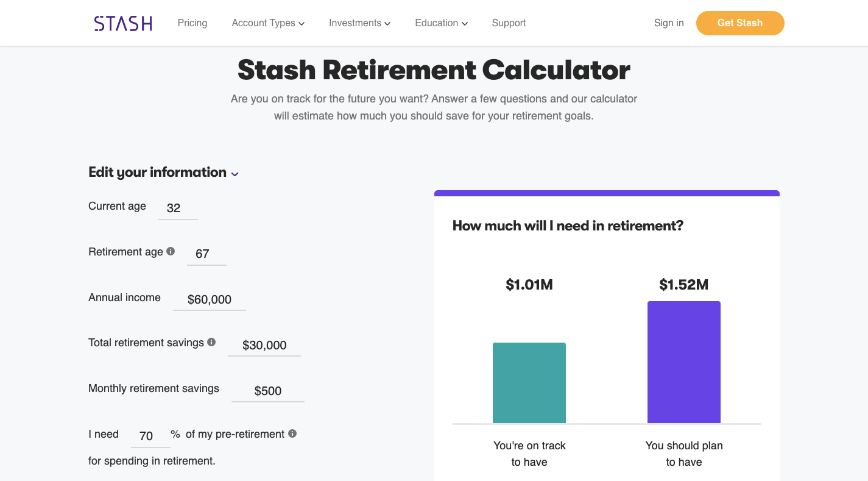
Task: Click the Current age field
Action: (x=177, y=208)
